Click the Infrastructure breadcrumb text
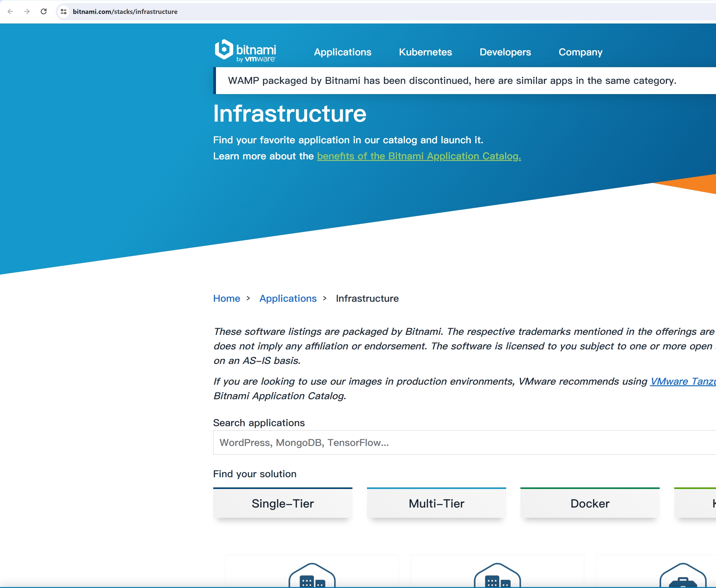This screenshot has width=716, height=588. pyautogui.click(x=367, y=298)
